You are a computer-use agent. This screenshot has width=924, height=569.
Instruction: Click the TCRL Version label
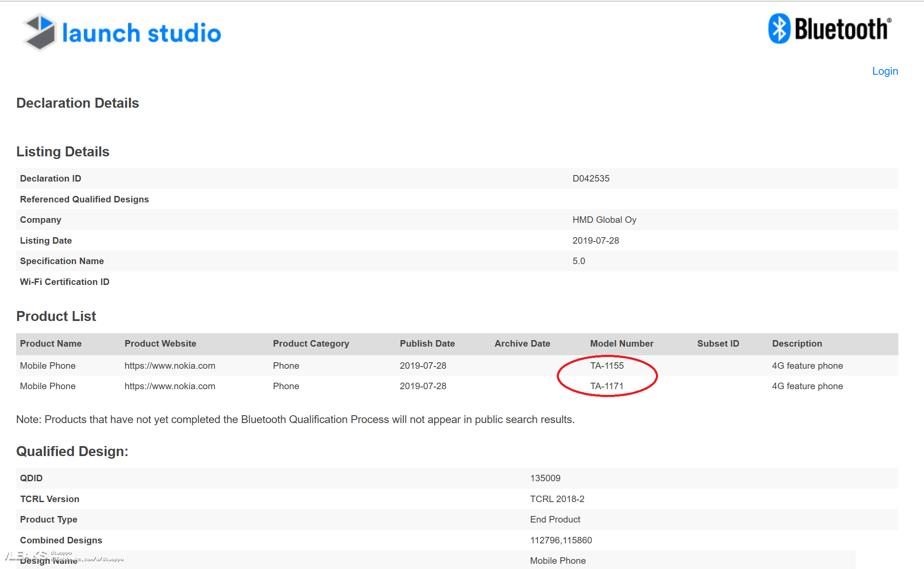pos(50,499)
